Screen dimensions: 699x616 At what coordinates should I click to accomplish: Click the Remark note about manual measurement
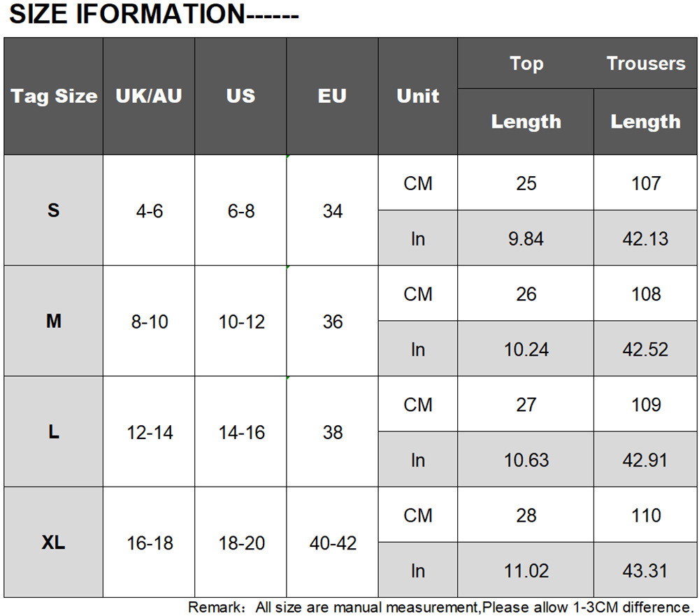click(x=440, y=607)
